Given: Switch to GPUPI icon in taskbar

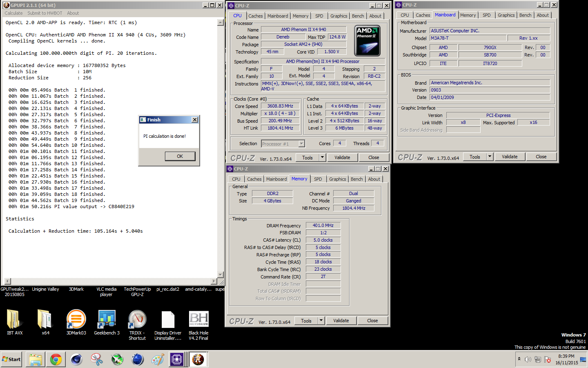Looking at the screenshot, I should click(198, 359).
